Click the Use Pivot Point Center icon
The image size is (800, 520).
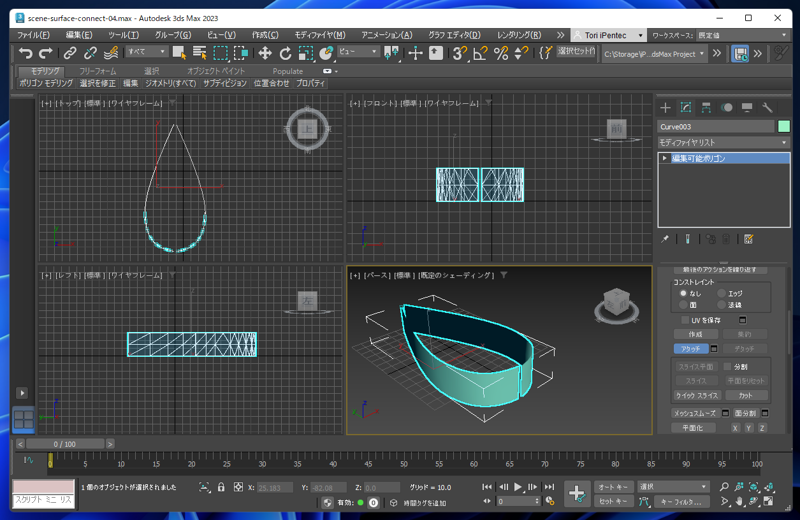pos(391,53)
